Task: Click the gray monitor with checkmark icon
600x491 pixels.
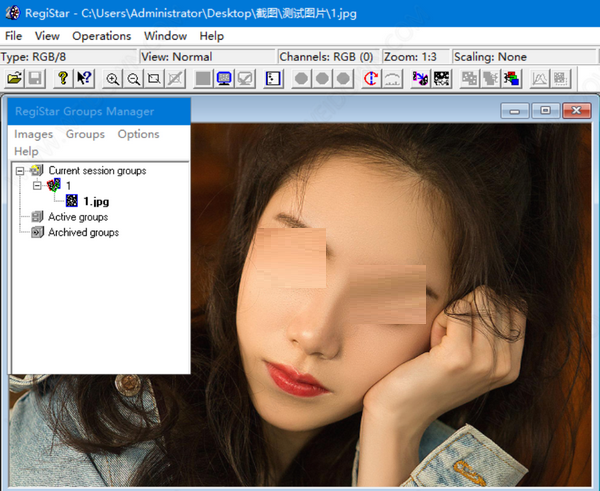Action: click(245, 79)
